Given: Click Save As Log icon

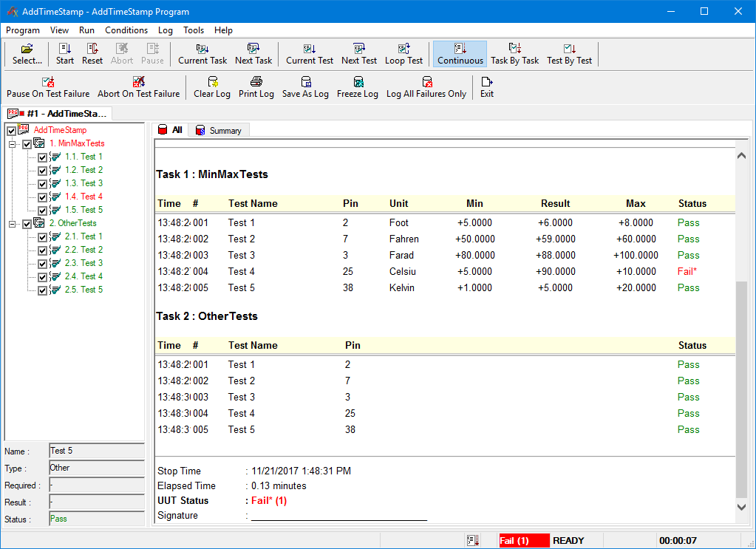Looking at the screenshot, I should (305, 87).
